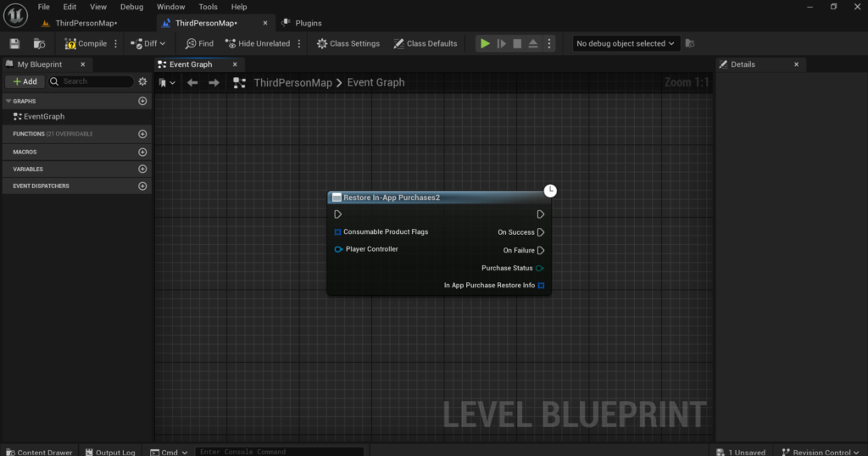Save the current blueprint with disk icon

tap(14, 44)
